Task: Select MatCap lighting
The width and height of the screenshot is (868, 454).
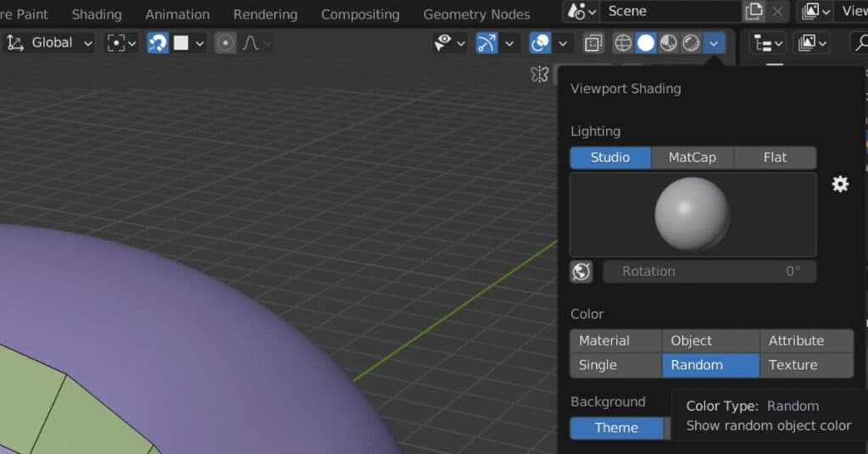Action: coord(693,158)
